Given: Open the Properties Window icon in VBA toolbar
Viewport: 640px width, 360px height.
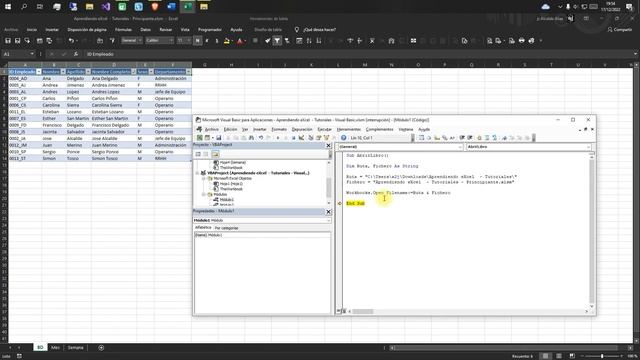Looking at the screenshot, I should pos(318,138).
